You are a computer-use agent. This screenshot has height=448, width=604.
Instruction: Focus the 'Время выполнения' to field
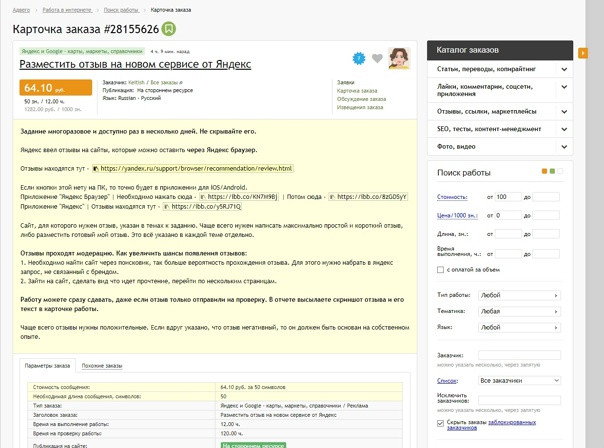coord(546,254)
